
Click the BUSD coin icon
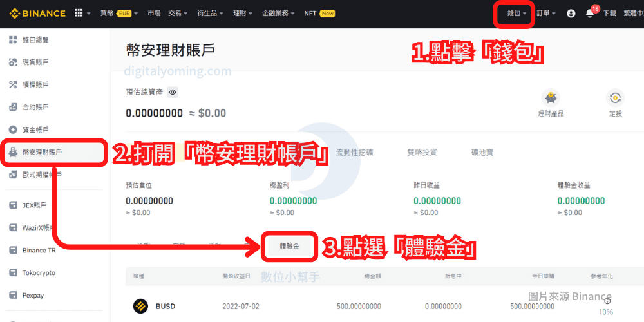coord(140,307)
